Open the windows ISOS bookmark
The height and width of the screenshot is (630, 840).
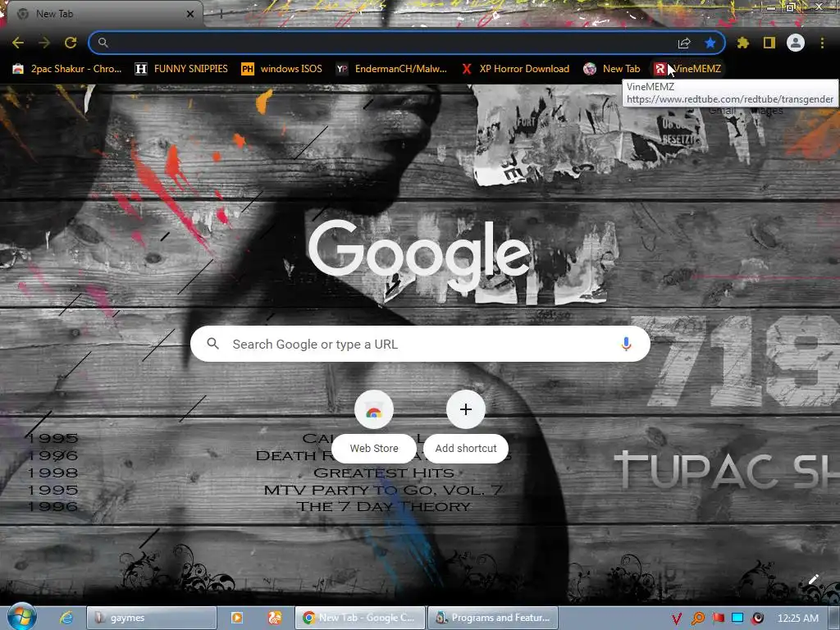(282, 69)
